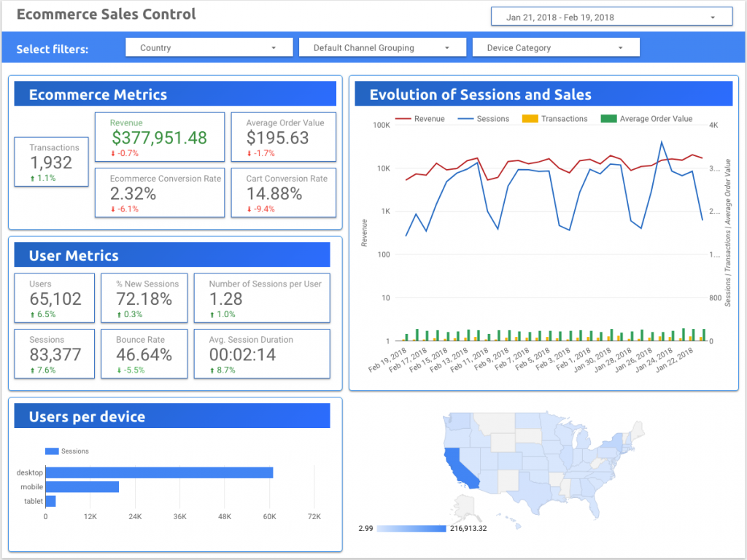Click the color gradient scale below the map
Screen dimensions: 747x560
pyautogui.click(x=411, y=527)
